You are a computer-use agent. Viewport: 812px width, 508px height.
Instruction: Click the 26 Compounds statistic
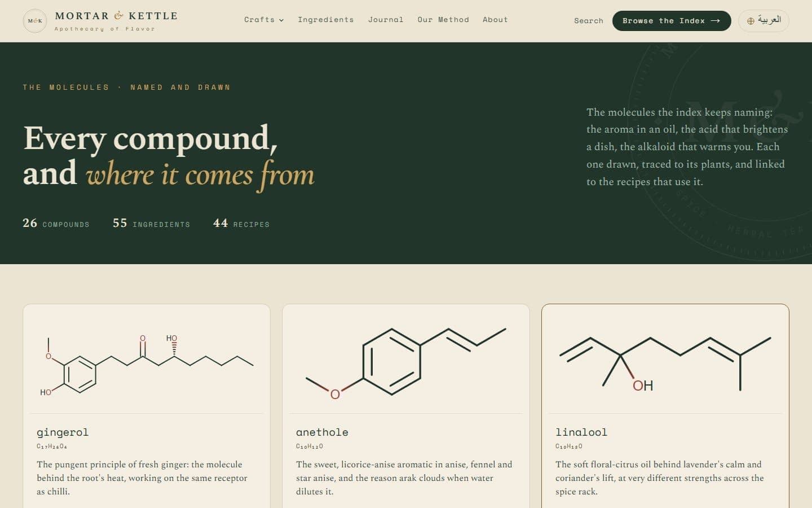click(56, 224)
